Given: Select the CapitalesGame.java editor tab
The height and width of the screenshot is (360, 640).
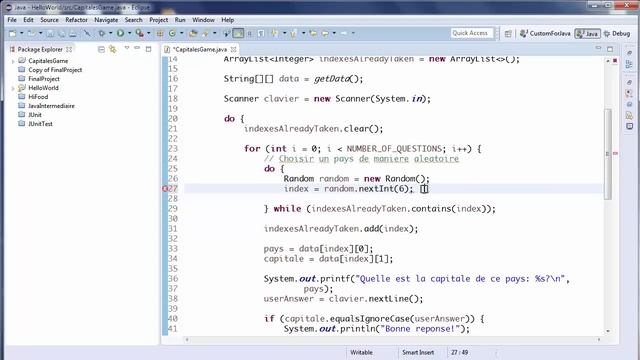Looking at the screenshot, I should pos(199,49).
